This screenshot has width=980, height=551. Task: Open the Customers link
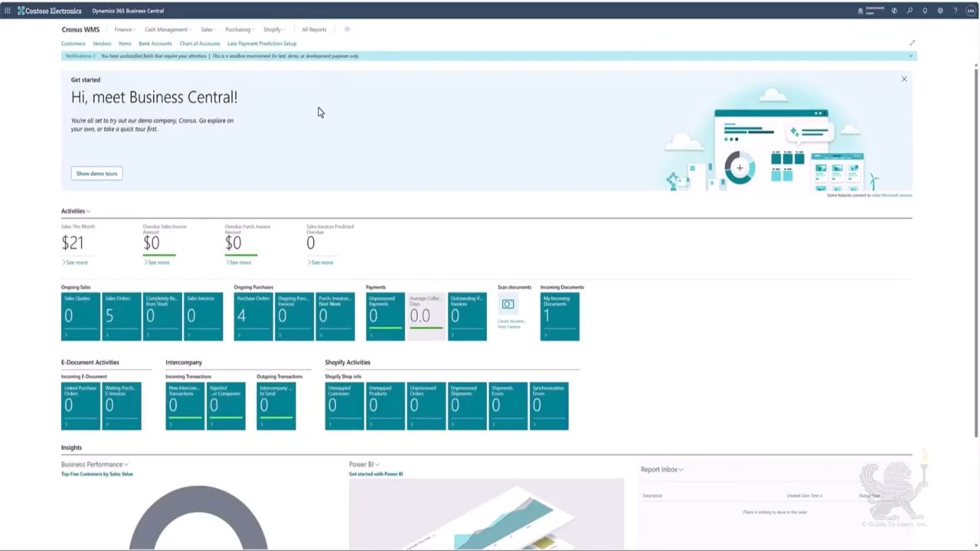click(73, 44)
